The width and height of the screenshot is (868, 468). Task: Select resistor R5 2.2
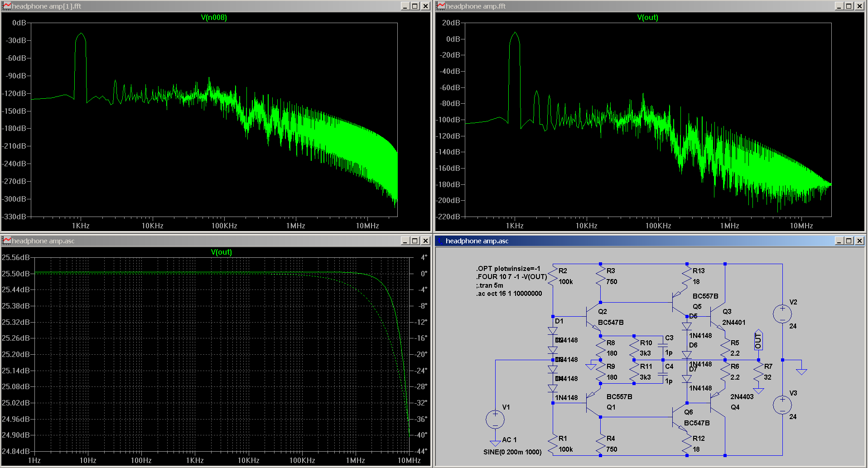click(725, 348)
